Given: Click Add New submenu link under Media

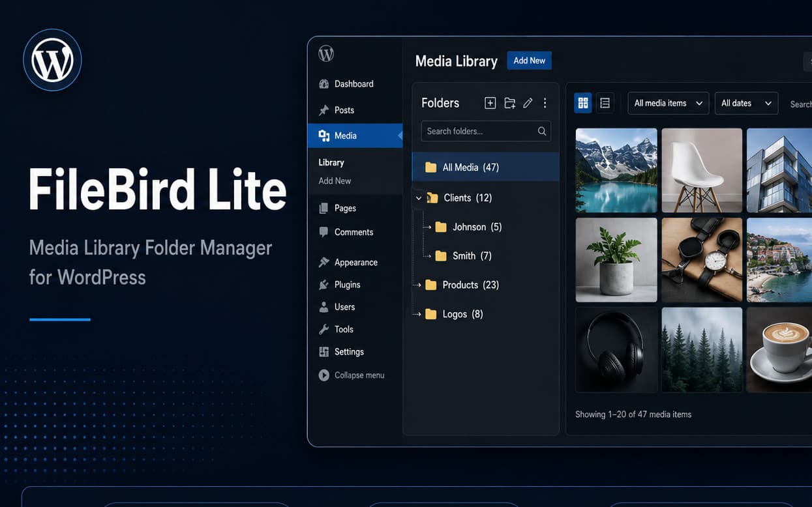Looking at the screenshot, I should point(335,181).
